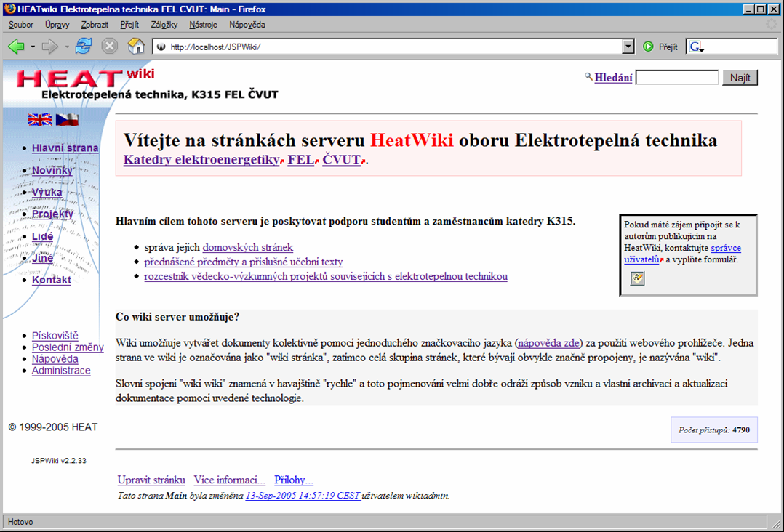Open the Nápověda menu in menu bar
This screenshot has width=784, height=532.
(247, 25)
